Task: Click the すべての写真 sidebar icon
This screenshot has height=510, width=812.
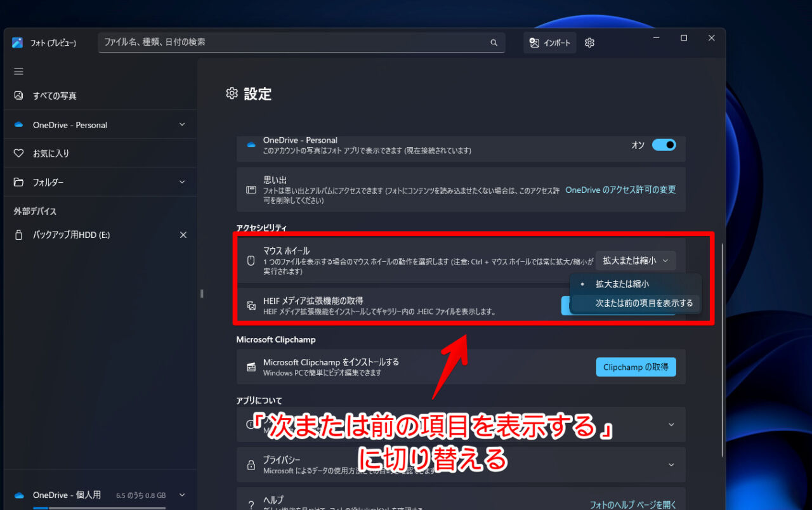Action: 18,96
